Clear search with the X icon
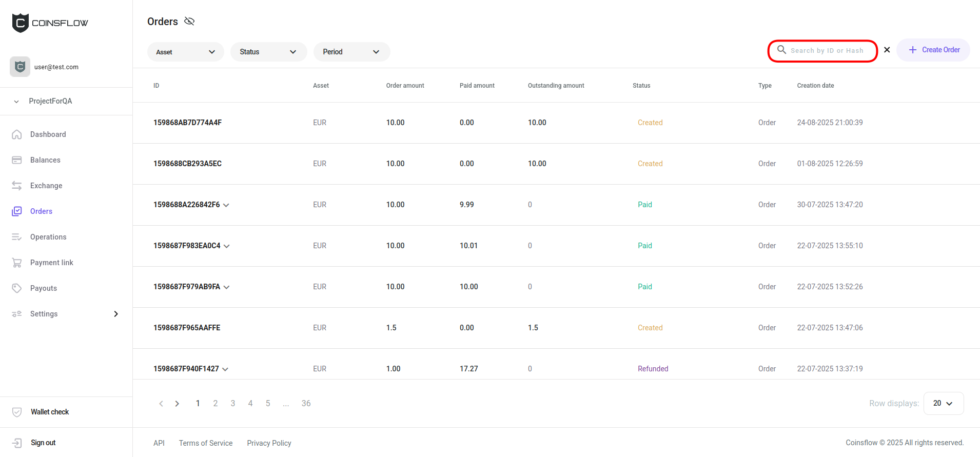 tap(887, 50)
